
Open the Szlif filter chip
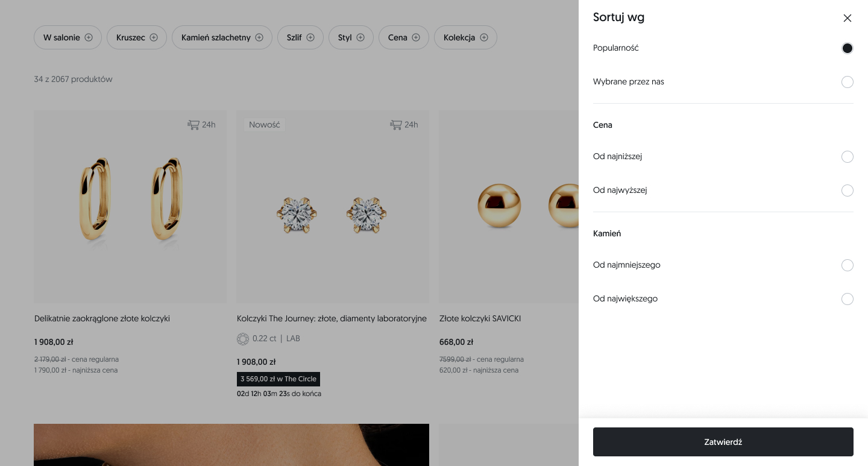tap(300, 37)
